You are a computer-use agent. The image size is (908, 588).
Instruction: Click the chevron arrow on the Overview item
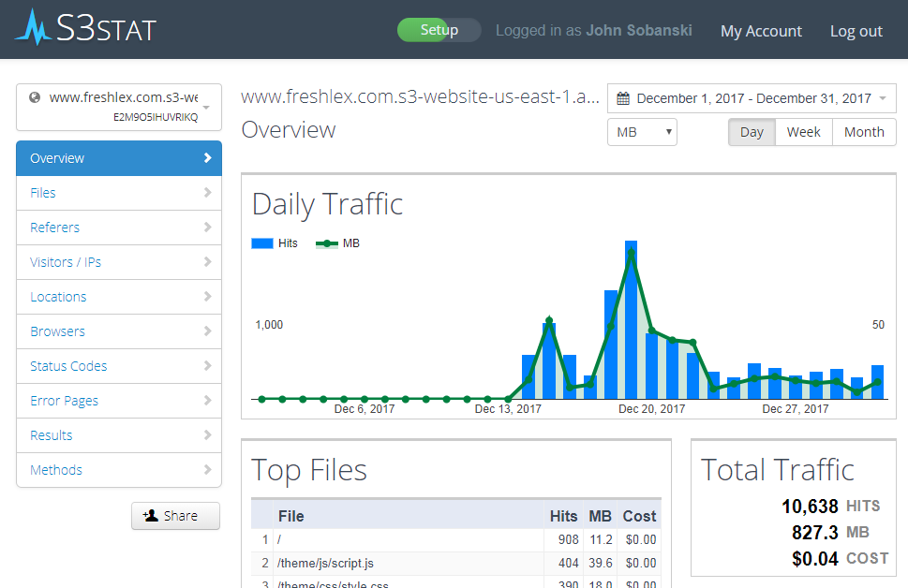click(x=208, y=158)
